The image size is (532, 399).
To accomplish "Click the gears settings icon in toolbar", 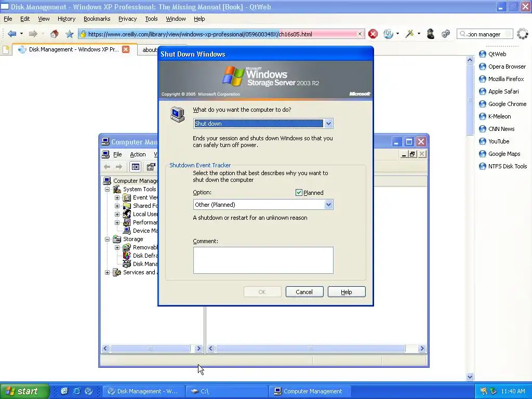I will coord(445,34).
